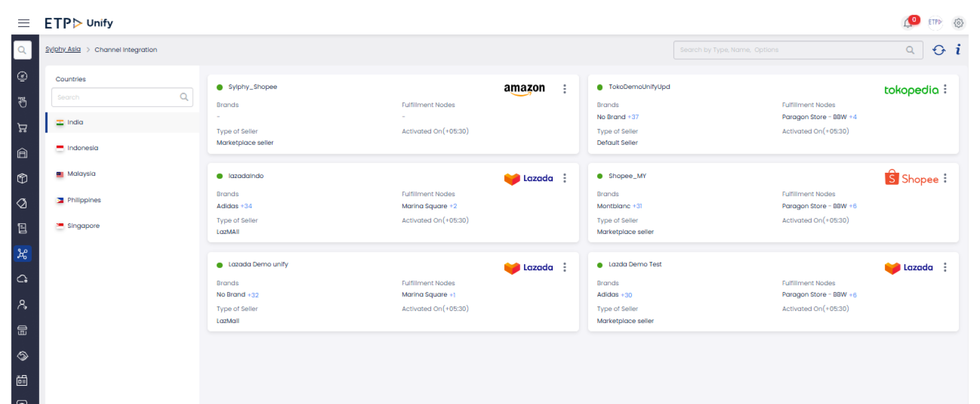Go to Sylphy Asia breadcrumb link
Image resolution: width=980 pixels, height=404 pixels.
click(63, 49)
